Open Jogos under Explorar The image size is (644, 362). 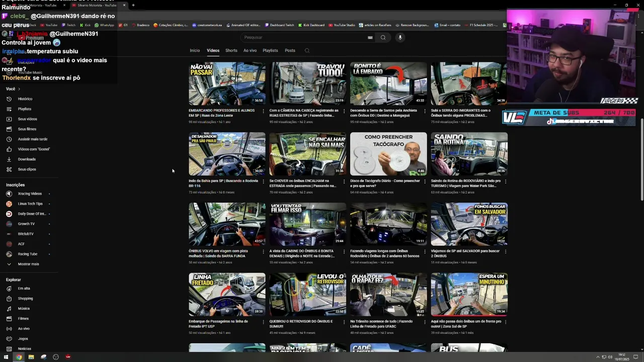click(x=23, y=339)
